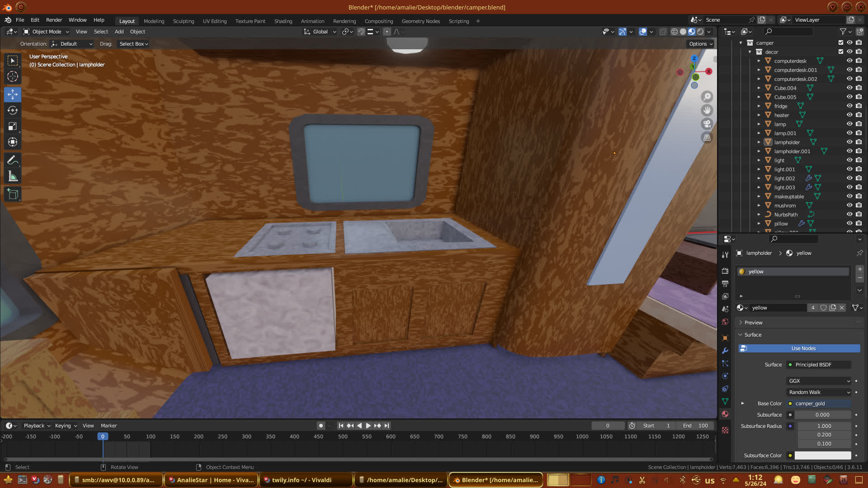Screen dimensions: 868x488
Task: Expand the mushrom outliner item
Action: 759,206
